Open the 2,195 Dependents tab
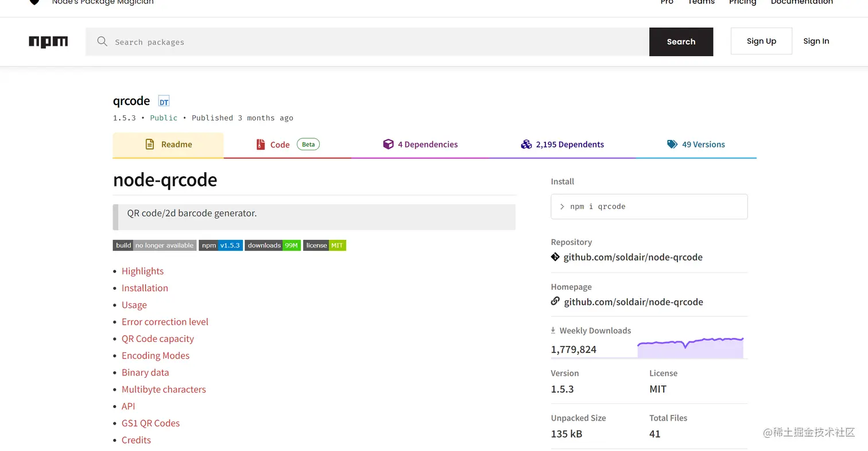This screenshot has height=451, width=868. pyautogui.click(x=562, y=145)
